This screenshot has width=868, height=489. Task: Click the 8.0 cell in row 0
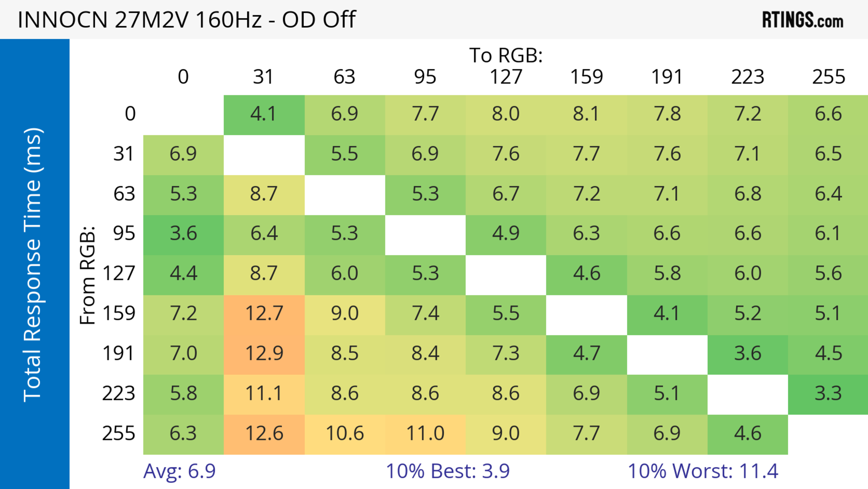point(505,114)
